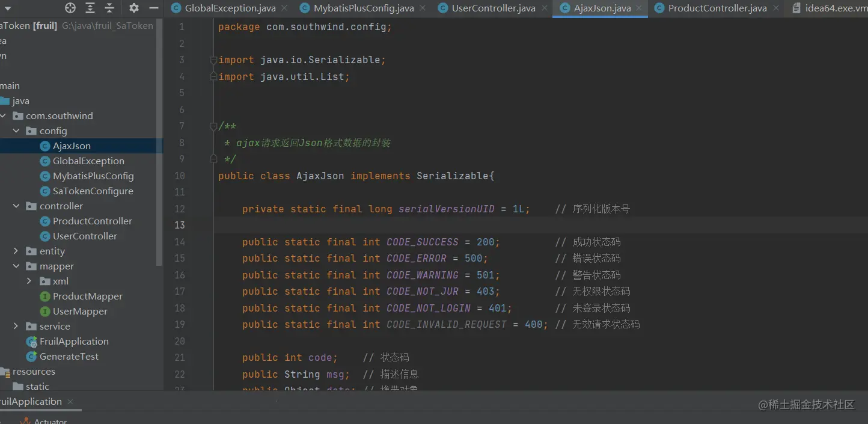Click the CODE_NOT_LOGIN constant
The height and width of the screenshot is (424, 868).
(429, 308)
